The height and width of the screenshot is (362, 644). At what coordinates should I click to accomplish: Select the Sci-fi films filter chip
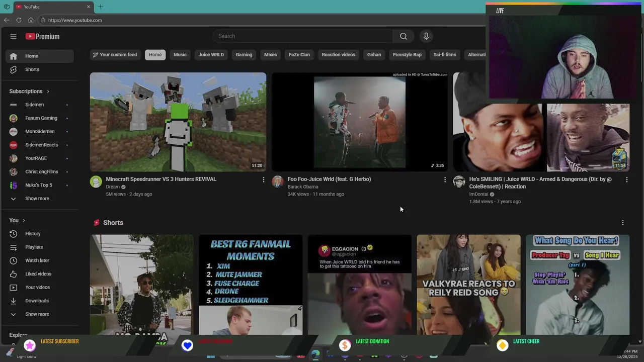click(x=445, y=55)
